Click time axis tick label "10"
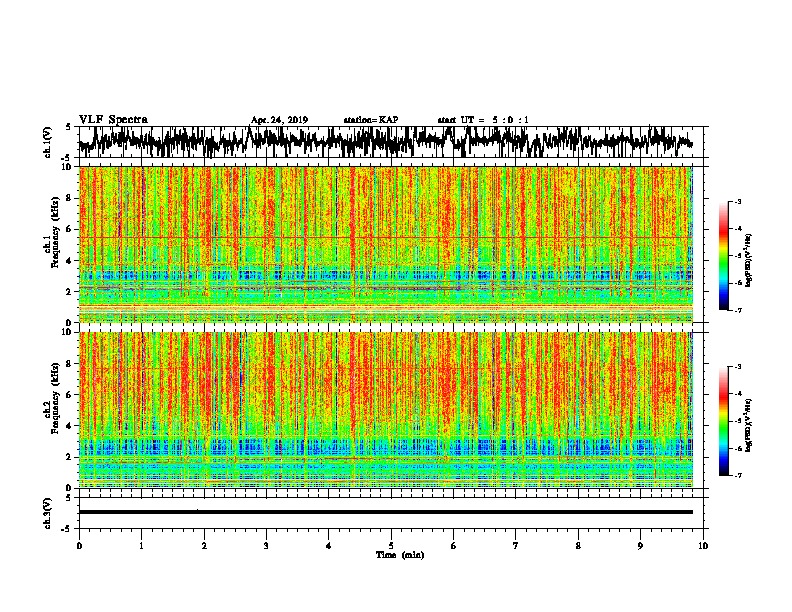The height and width of the screenshot is (612, 792). [703, 545]
